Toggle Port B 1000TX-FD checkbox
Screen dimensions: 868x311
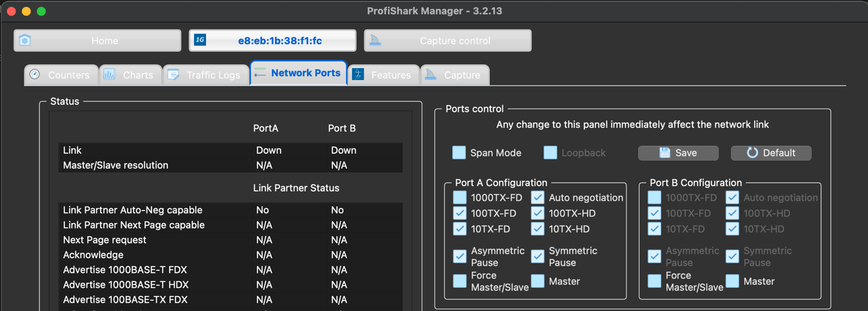coord(654,198)
